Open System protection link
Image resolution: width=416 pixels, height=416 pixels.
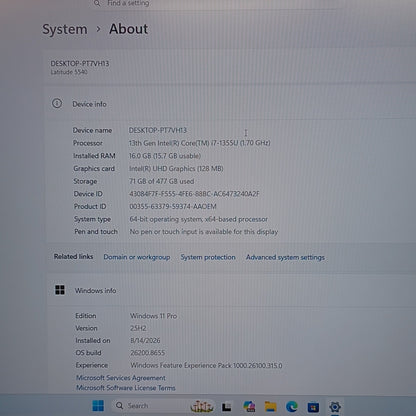[x=208, y=257]
